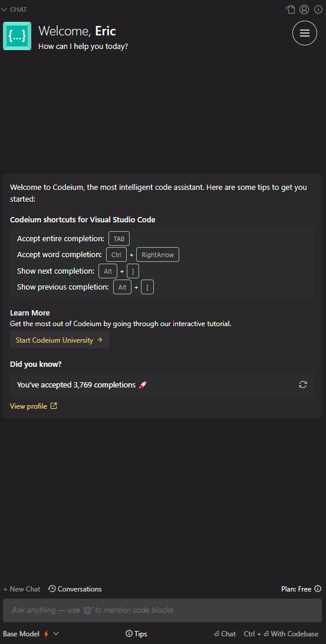
Task: Click the info icon beside Plan: Free
Action: (318, 589)
